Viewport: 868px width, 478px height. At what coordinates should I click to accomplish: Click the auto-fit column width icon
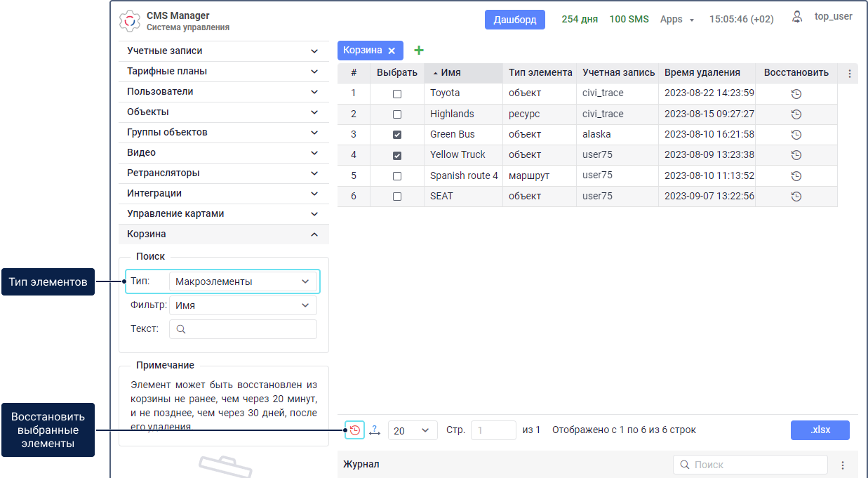coord(374,430)
